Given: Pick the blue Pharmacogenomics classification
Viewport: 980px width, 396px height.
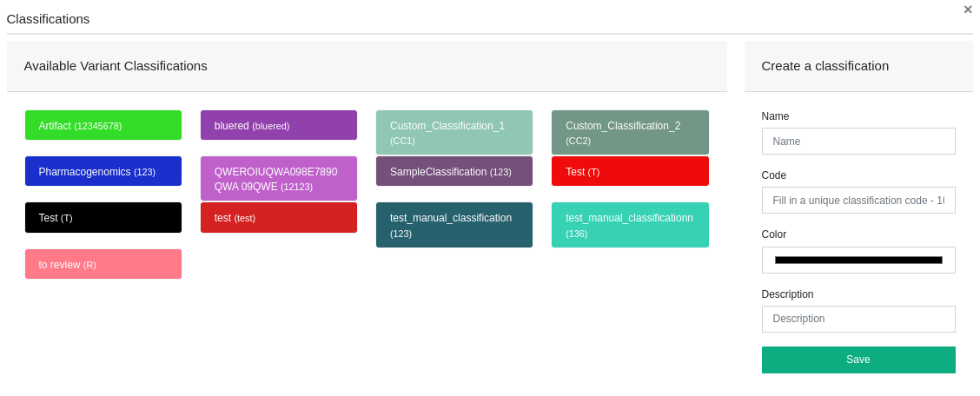Looking at the screenshot, I should 103,171.
